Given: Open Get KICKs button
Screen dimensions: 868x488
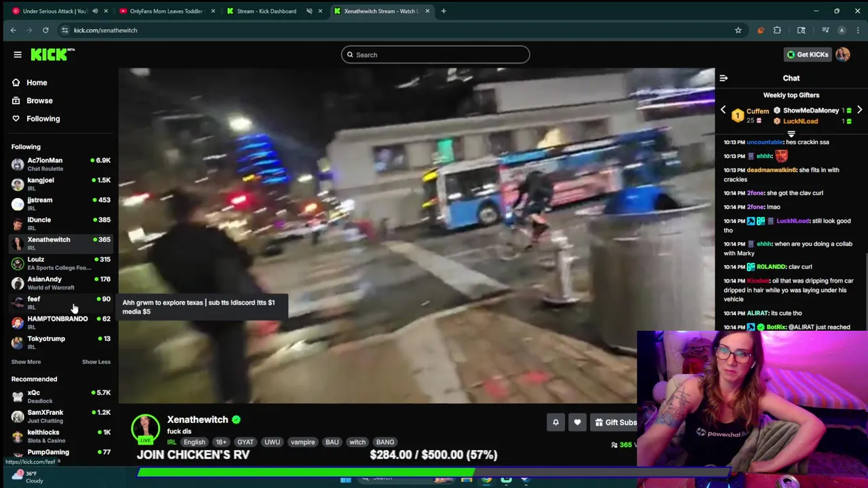Looking at the screenshot, I should pyautogui.click(x=807, y=54).
